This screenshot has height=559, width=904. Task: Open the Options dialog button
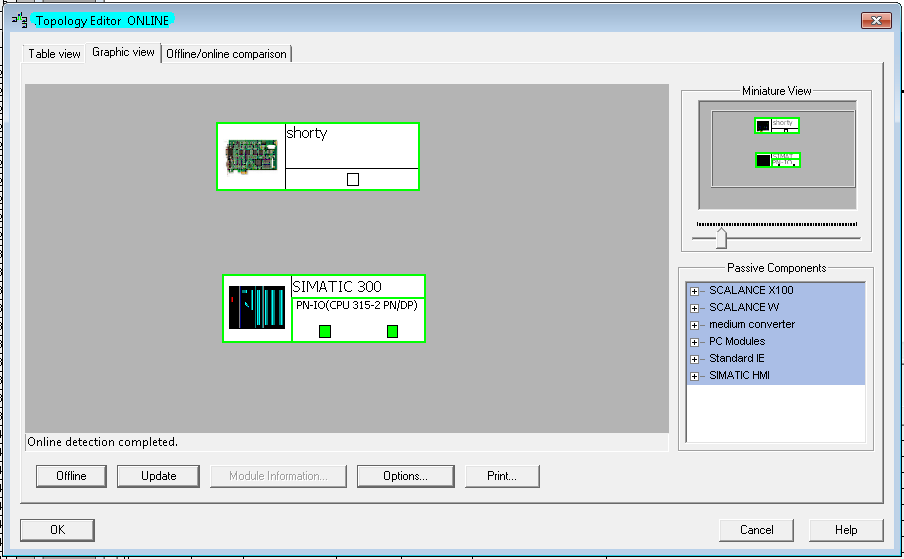click(405, 476)
